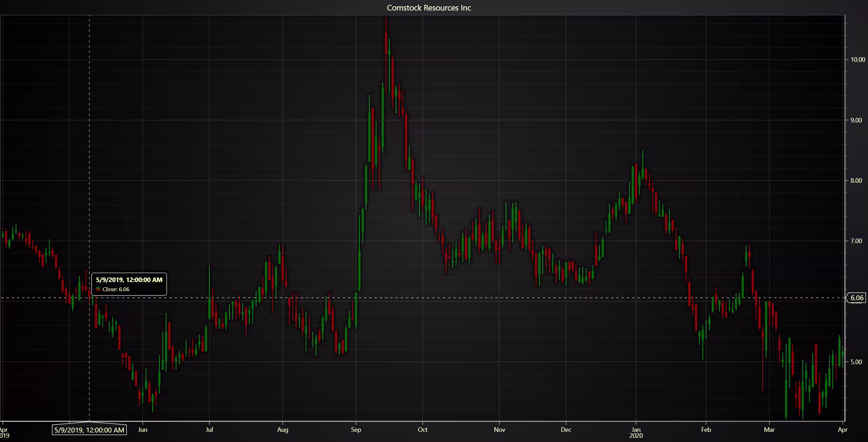
Task: Click the Aug label on the time axis
Action: pos(283,430)
